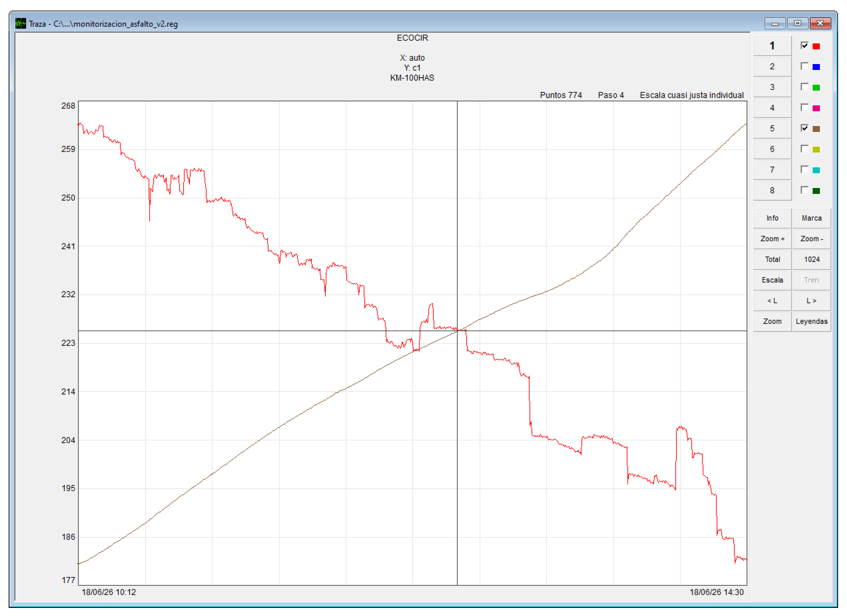Uncheck the channel 1 visibility checkbox
This screenshot has height=616, width=847.
805,46
